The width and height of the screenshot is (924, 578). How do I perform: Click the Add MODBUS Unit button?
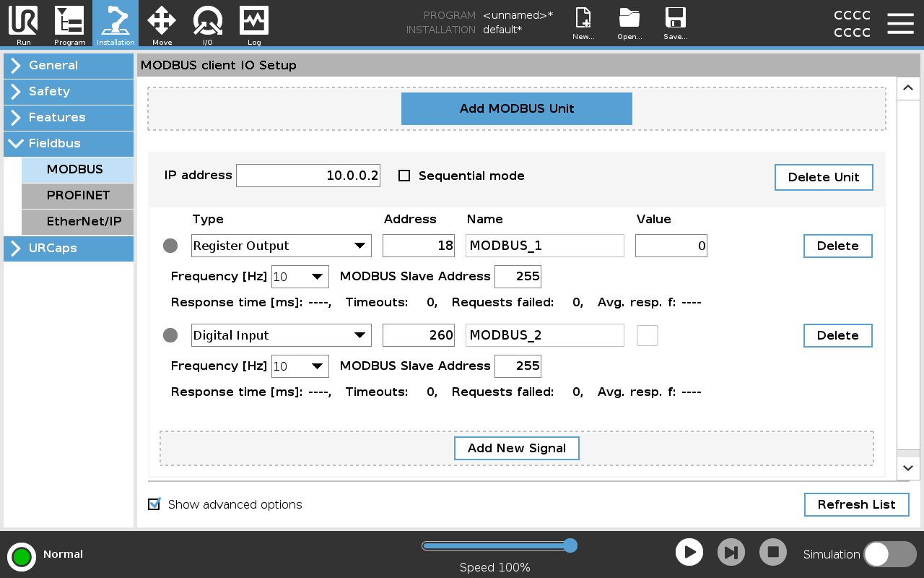(516, 108)
